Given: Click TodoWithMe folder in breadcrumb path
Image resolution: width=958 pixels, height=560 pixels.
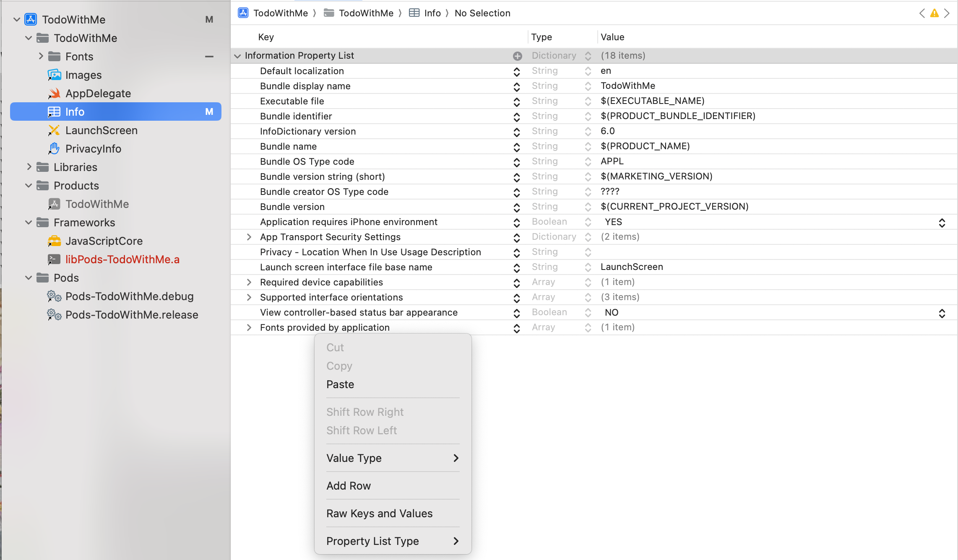Looking at the screenshot, I should 365,13.
